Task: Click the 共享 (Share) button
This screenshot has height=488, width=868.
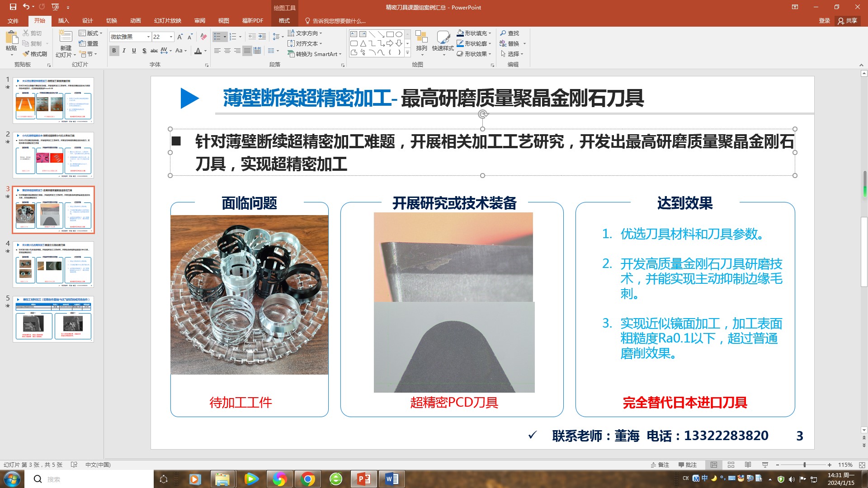Action: pyautogui.click(x=848, y=20)
